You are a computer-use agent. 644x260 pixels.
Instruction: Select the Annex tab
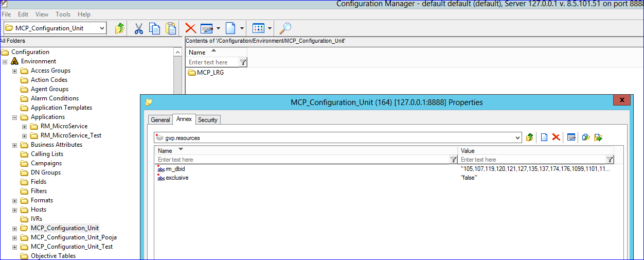[184, 119]
